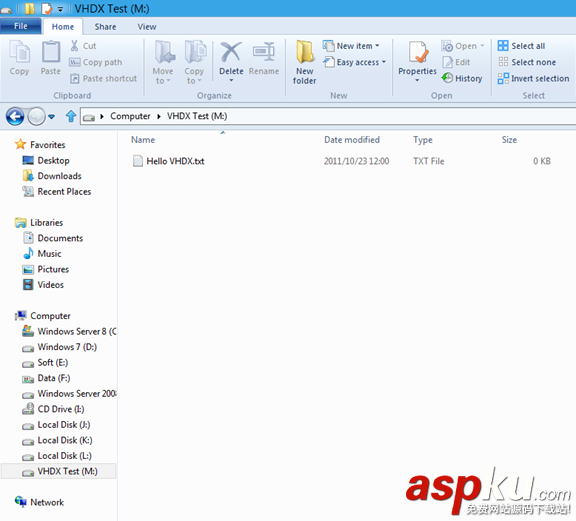Click Invert selection
Screen dimensions: 576x521
[533, 78]
